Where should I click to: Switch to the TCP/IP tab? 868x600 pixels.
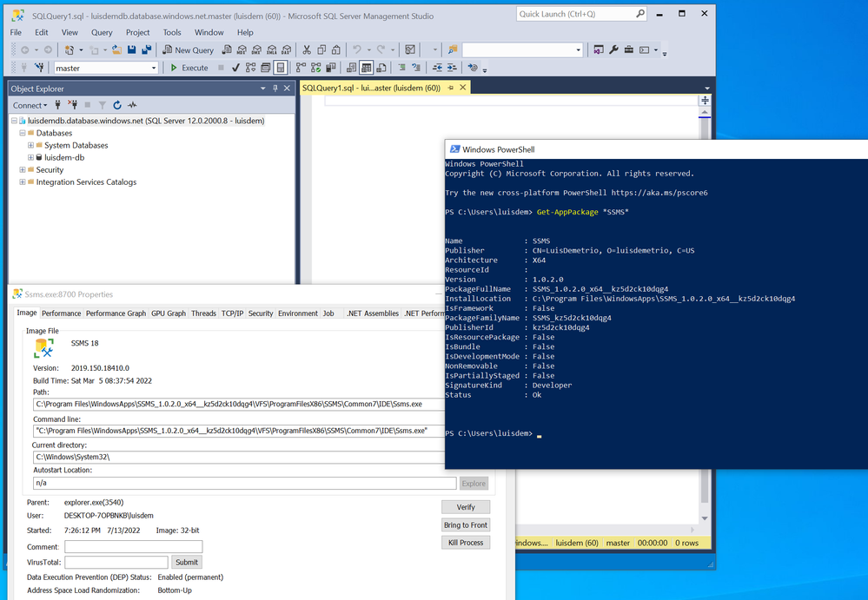click(233, 313)
